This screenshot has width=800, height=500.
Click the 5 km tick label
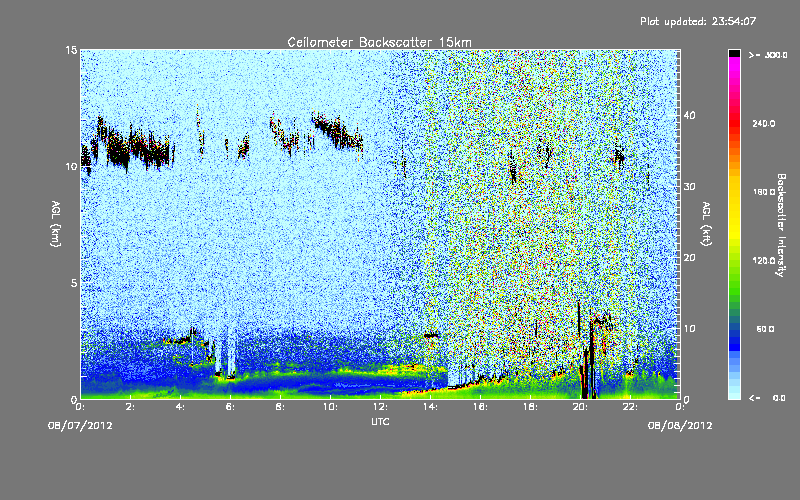point(74,283)
